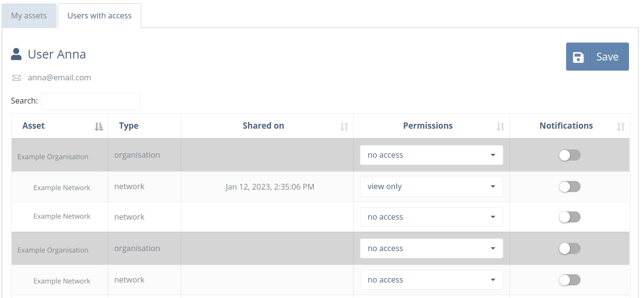Change permissions for the second Example Network row
The width and height of the screenshot is (644, 298).
coord(431,217)
